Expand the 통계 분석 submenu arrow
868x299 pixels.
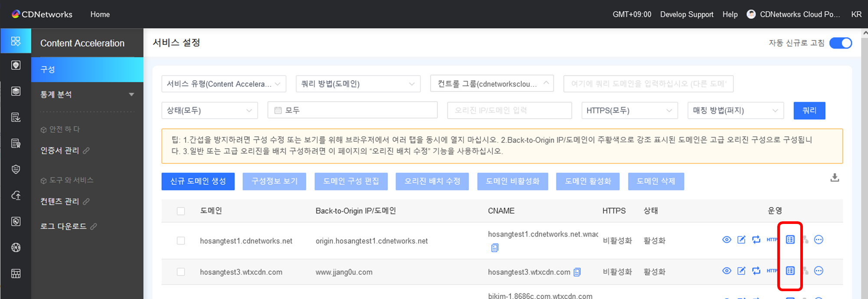pyautogui.click(x=131, y=95)
